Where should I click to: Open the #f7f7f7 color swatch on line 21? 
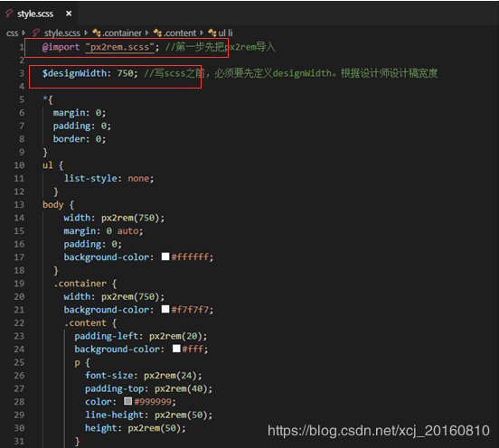[x=165, y=309]
